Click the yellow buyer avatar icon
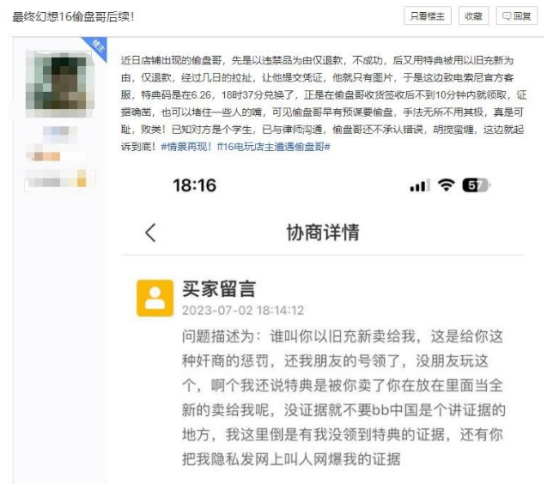This screenshot has height=485, width=554. click(155, 298)
